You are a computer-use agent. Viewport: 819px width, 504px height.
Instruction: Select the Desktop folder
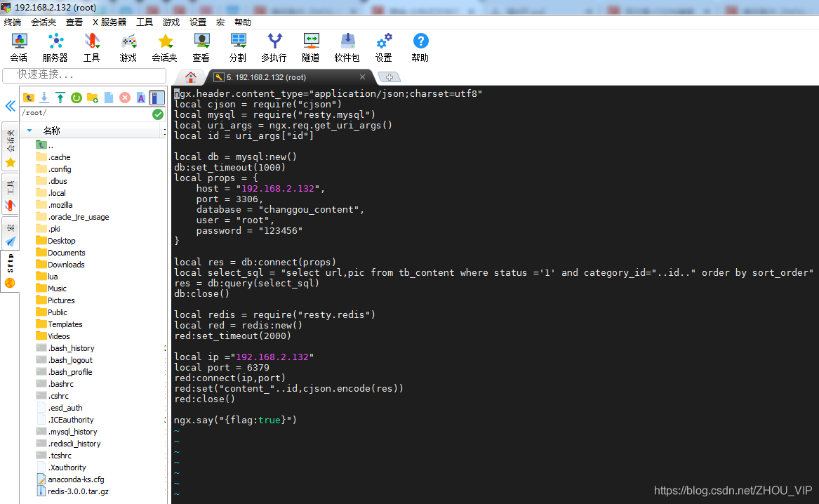56,241
